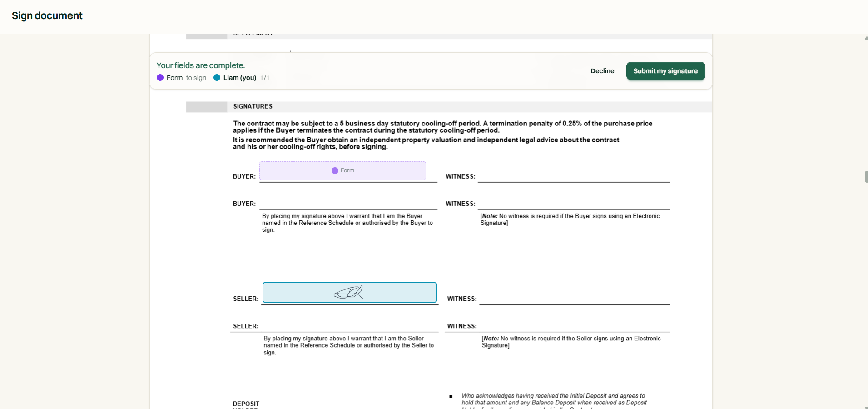This screenshot has width=868, height=409.
Task: Click the 1/1 field counter
Action: click(265, 78)
